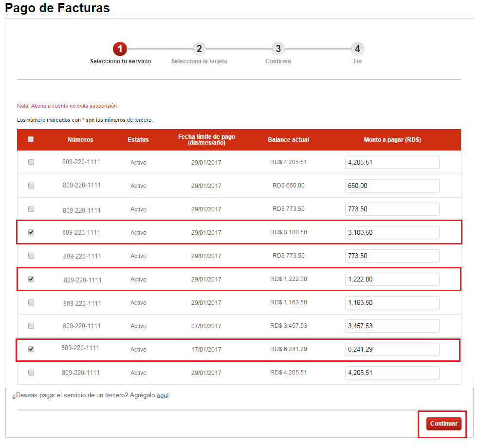Select the 1,222.00 amount input field

[392, 280]
